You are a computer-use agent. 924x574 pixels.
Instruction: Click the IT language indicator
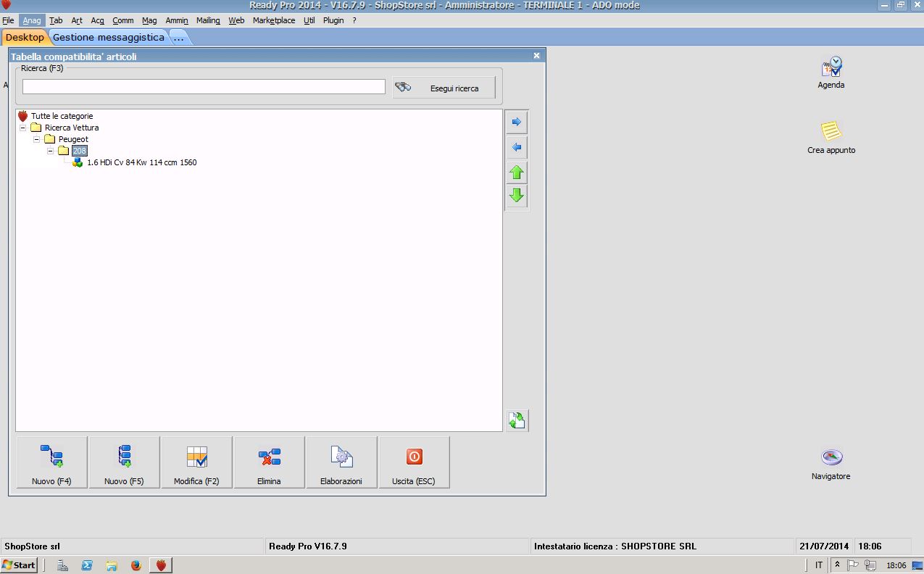pyautogui.click(x=819, y=565)
